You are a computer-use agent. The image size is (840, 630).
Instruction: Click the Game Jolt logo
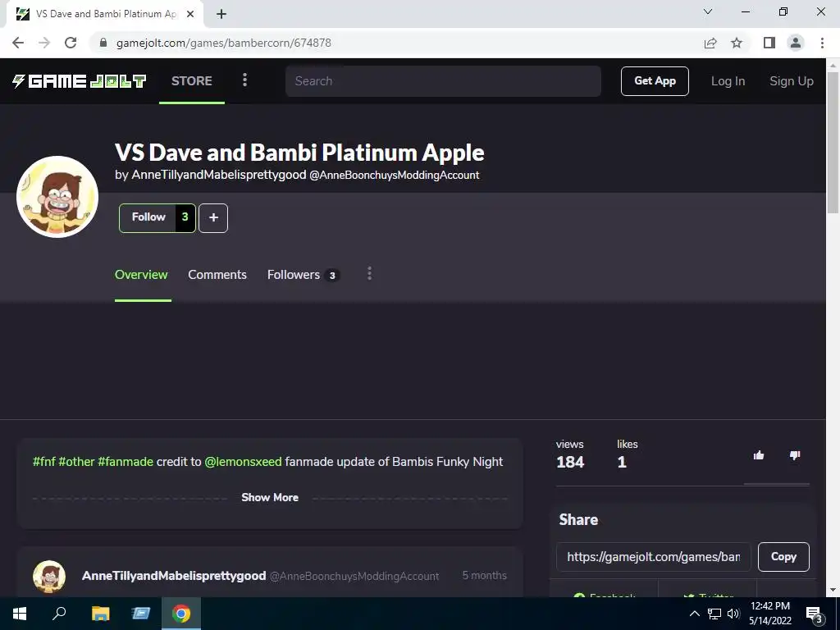coord(80,81)
